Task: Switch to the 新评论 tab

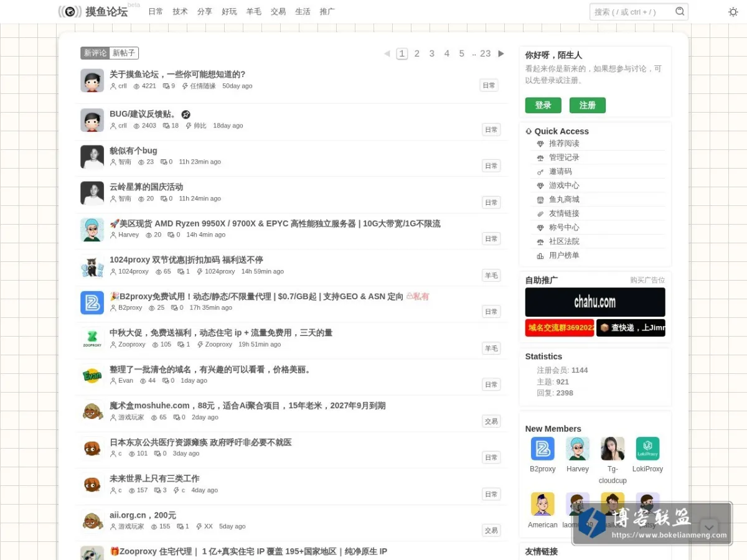Action: click(95, 54)
